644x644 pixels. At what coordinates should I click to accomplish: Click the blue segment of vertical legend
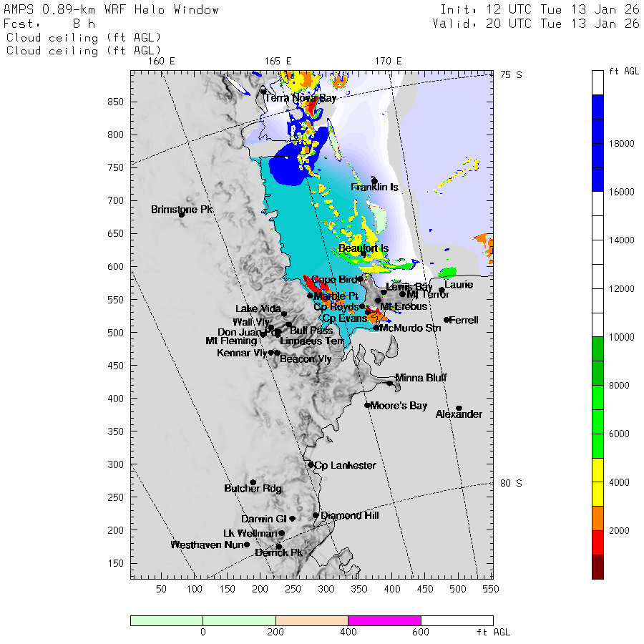[597, 143]
